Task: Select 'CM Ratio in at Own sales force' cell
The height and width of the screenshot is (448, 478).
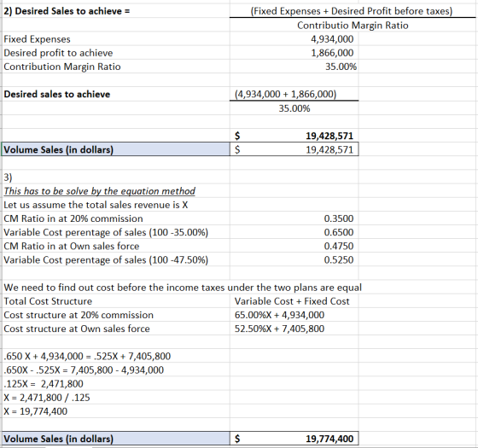Action: (x=116, y=246)
